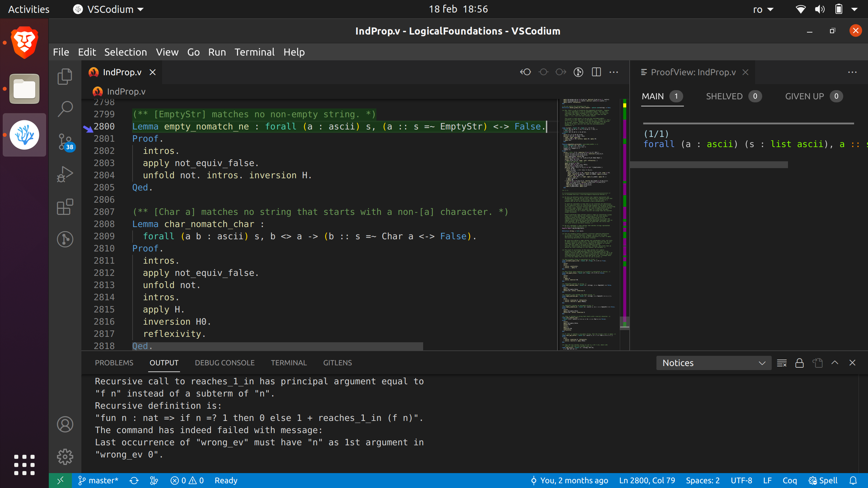868x488 pixels.
Task: Open ProofView panel More Actions ellipsis
Action: pos(852,72)
